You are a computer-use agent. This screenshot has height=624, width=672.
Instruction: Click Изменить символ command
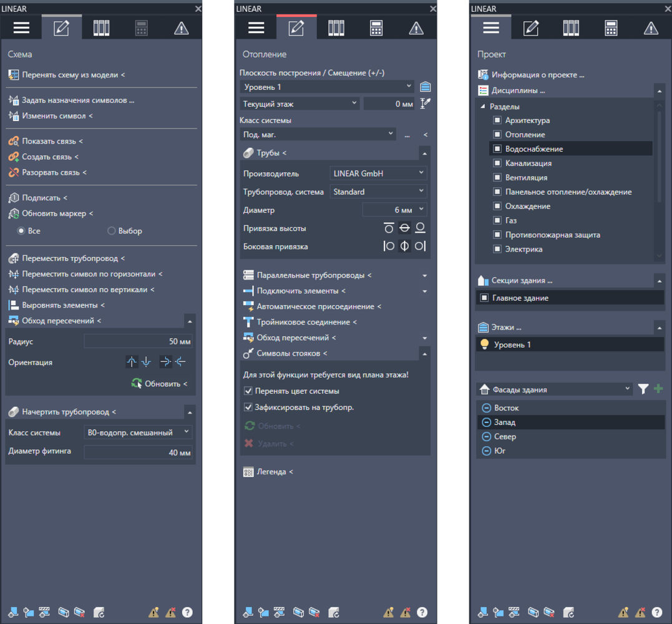(x=51, y=115)
